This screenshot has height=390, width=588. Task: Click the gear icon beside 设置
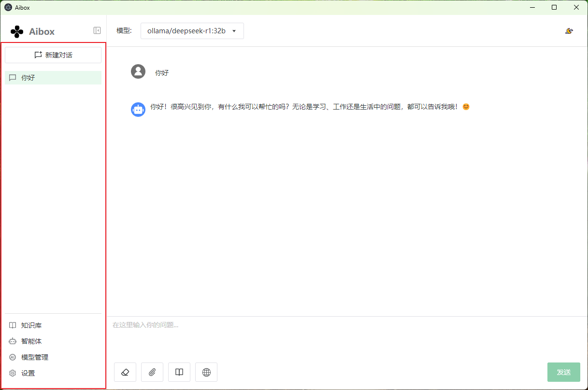point(13,373)
